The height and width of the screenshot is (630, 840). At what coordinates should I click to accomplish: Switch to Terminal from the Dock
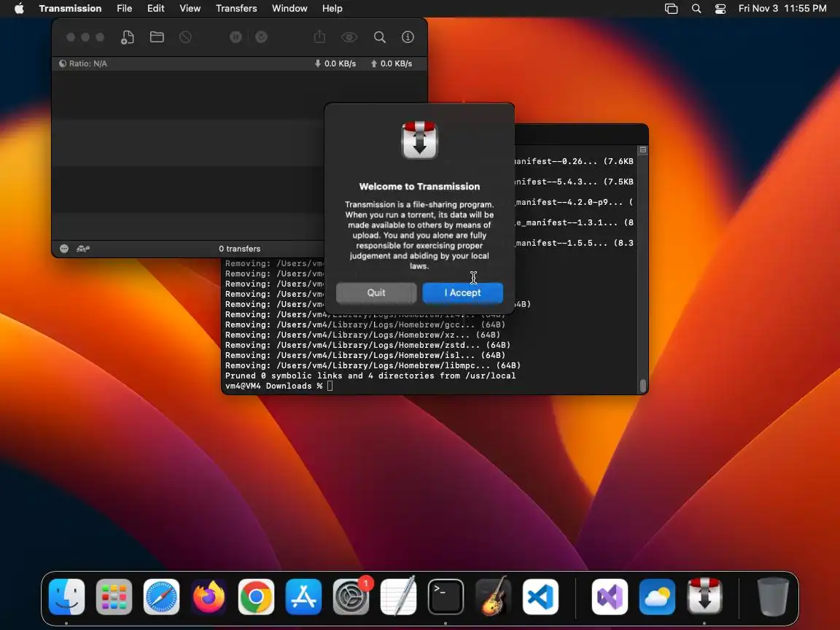click(x=446, y=596)
